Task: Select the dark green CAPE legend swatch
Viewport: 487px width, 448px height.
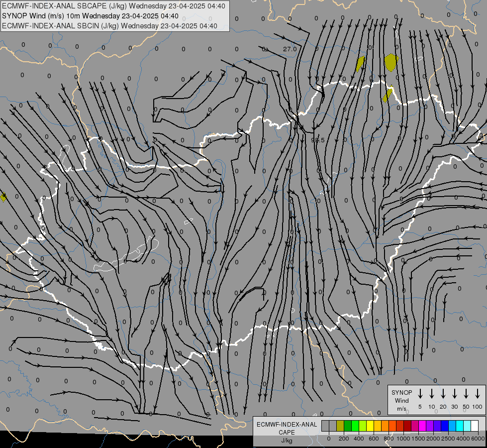Action: pyautogui.click(x=348, y=426)
